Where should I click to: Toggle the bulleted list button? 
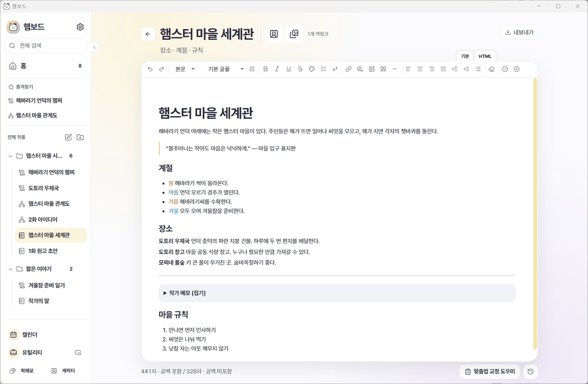click(x=478, y=69)
